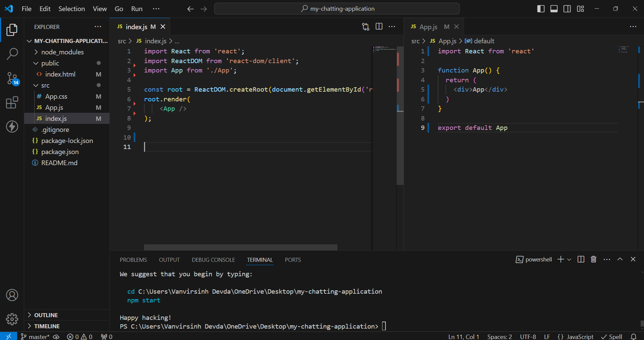Switch to the DEBUG CONSOLE tab
The height and width of the screenshot is (340, 644).
(213, 260)
